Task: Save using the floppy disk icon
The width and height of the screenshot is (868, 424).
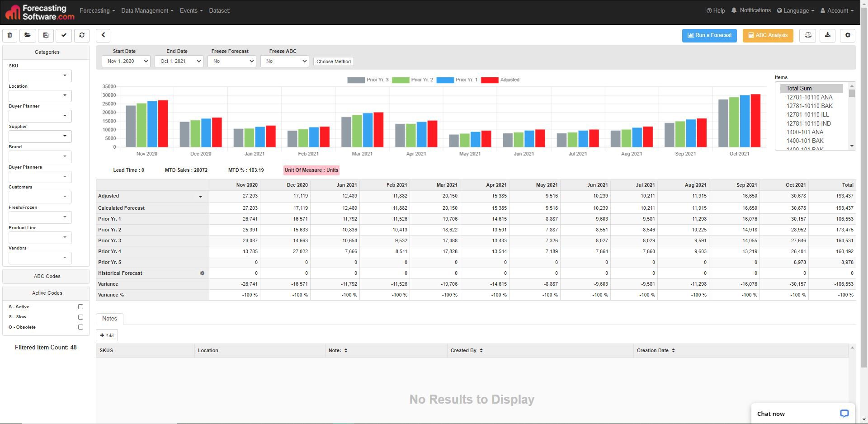Action: pyautogui.click(x=46, y=35)
